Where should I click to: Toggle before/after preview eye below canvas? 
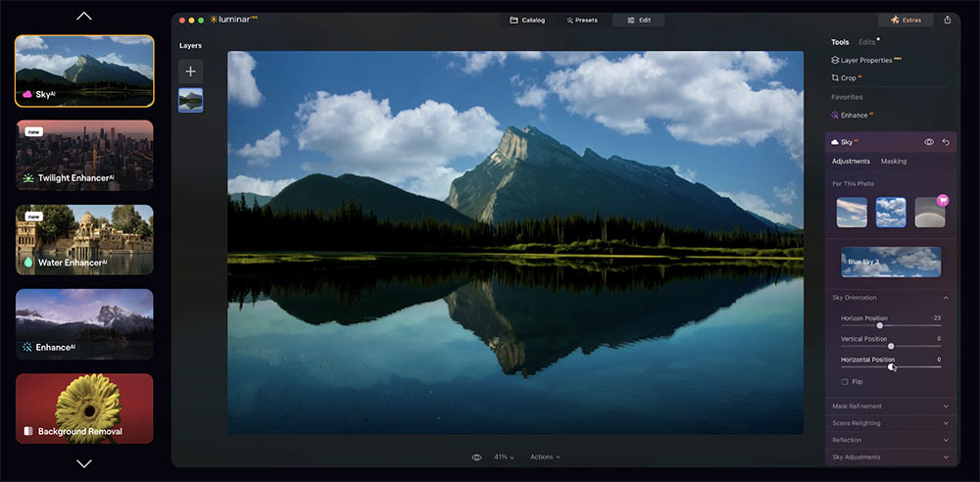[x=477, y=457]
